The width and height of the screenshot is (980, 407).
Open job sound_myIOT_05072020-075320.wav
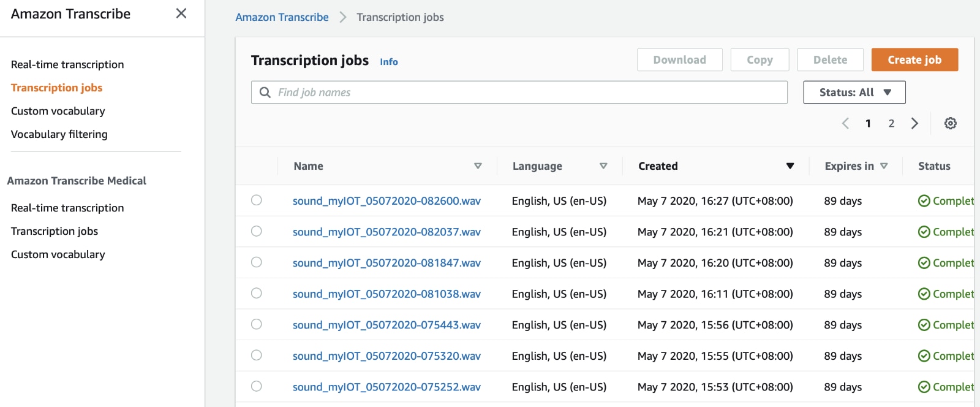(x=386, y=356)
